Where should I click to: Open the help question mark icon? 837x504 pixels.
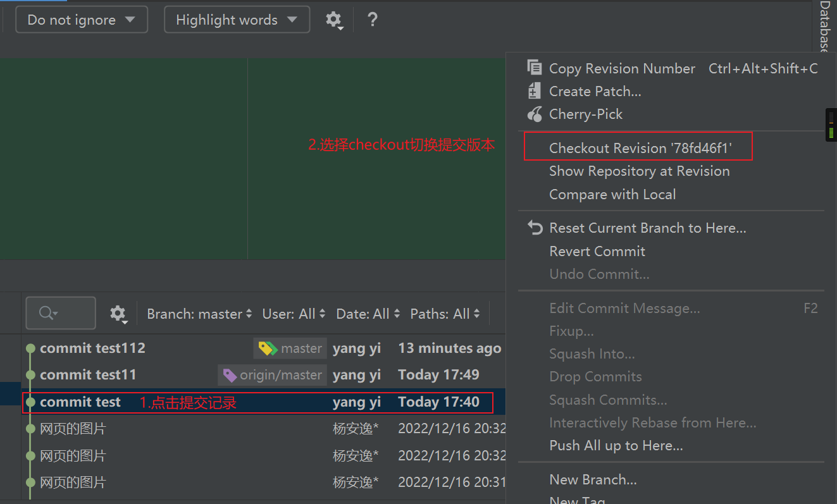coord(373,20)
